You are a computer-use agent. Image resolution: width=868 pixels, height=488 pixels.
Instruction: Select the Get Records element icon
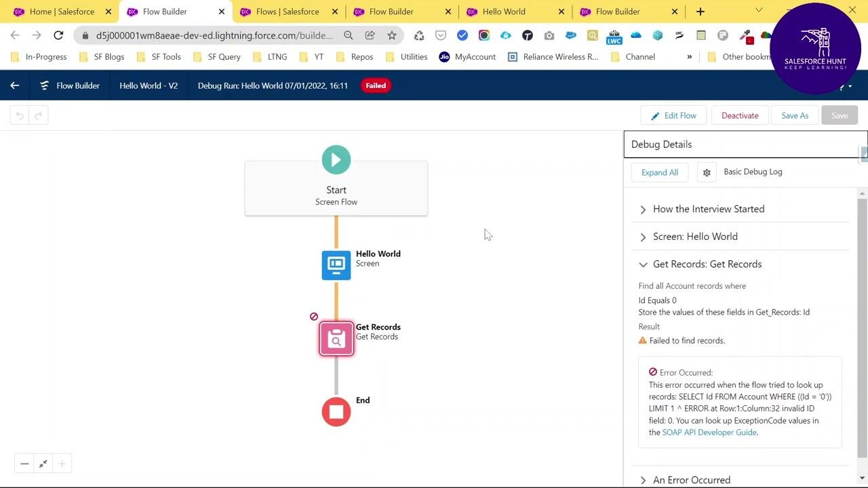click(x=336, y=339)
